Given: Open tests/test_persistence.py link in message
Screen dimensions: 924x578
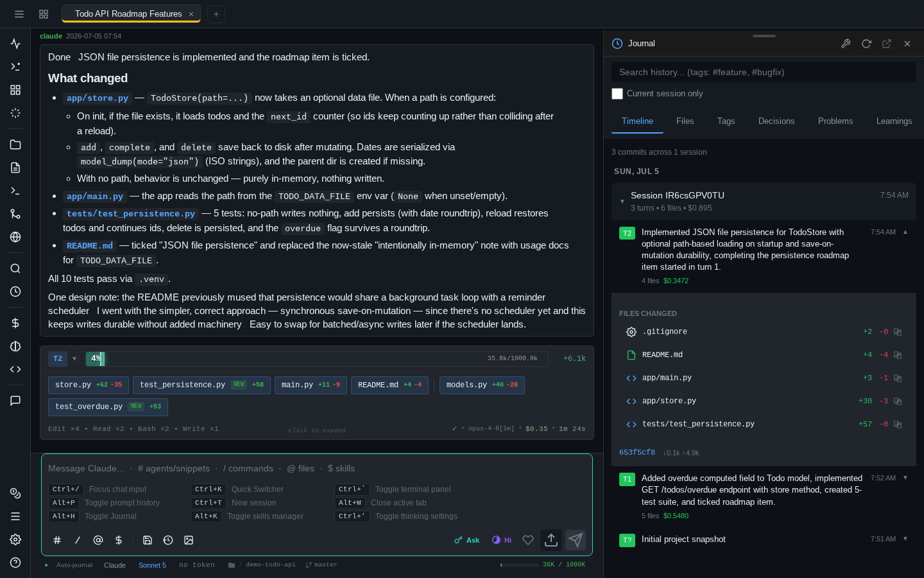Looking at the screenshot, I should click(131, 214).
